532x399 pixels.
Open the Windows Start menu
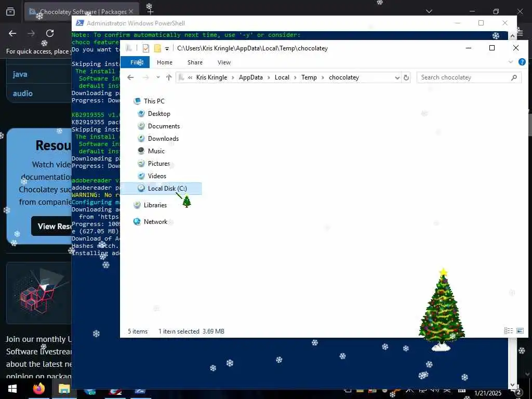click(12, 389)
